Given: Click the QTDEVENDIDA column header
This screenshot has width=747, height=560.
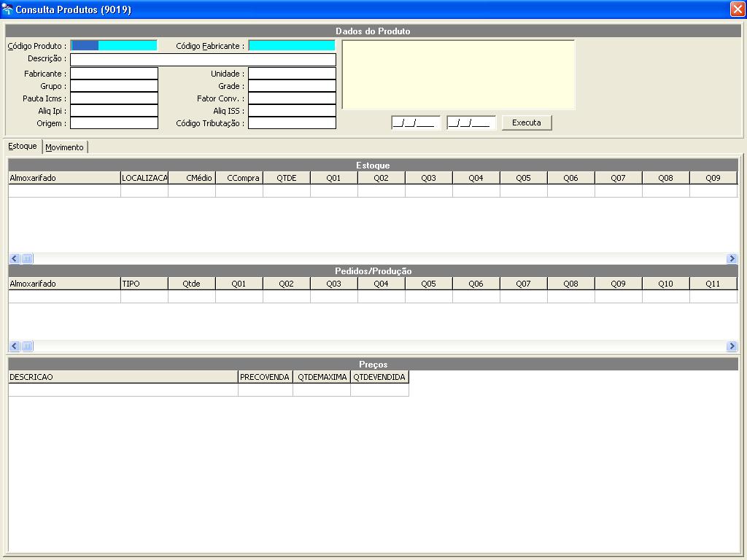Looking at the screenshot, I should pos(379,377).
